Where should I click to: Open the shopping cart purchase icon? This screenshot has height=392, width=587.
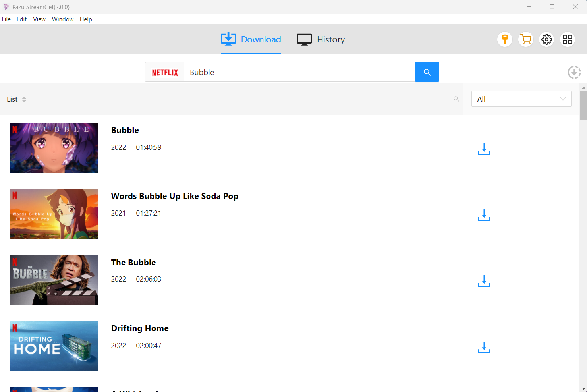(526, 39)
